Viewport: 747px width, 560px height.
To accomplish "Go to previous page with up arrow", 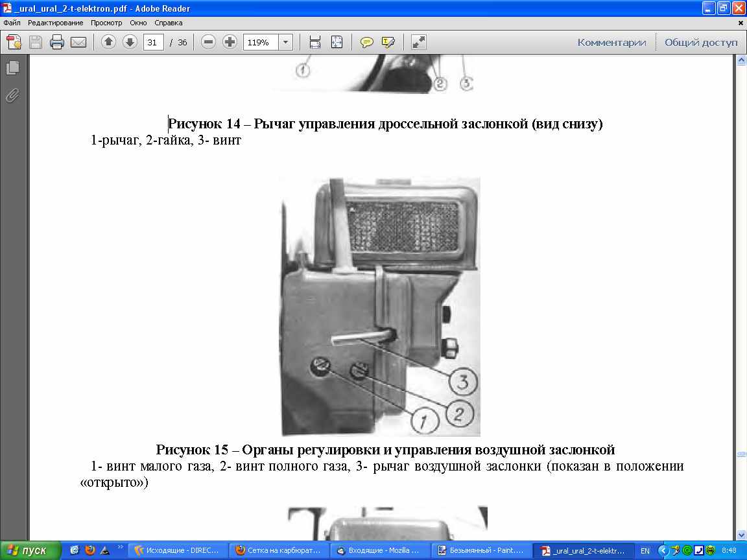I will [108, 43].
